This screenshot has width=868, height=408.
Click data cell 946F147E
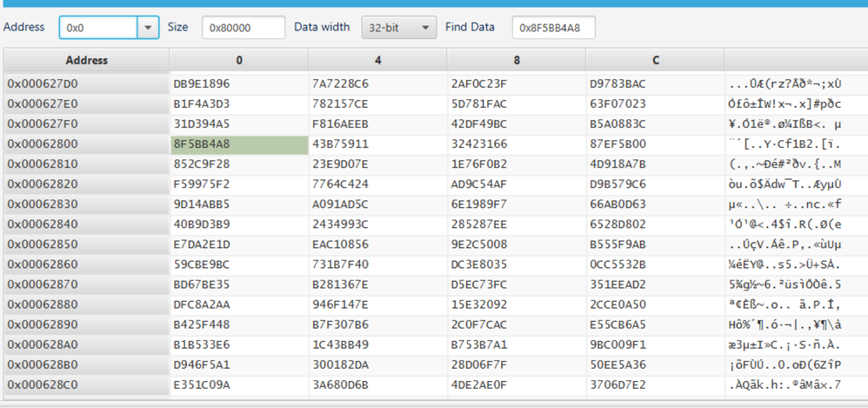point(378,304)
